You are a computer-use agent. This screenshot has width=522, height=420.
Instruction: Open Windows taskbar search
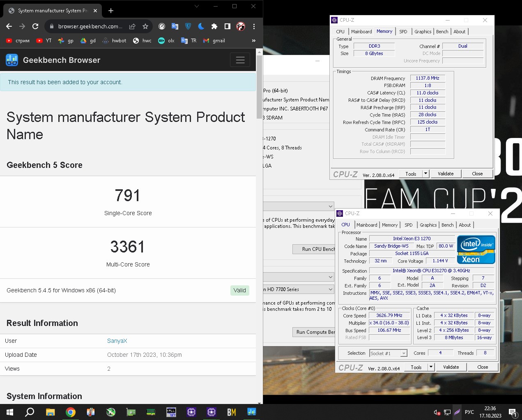point(30,412)
